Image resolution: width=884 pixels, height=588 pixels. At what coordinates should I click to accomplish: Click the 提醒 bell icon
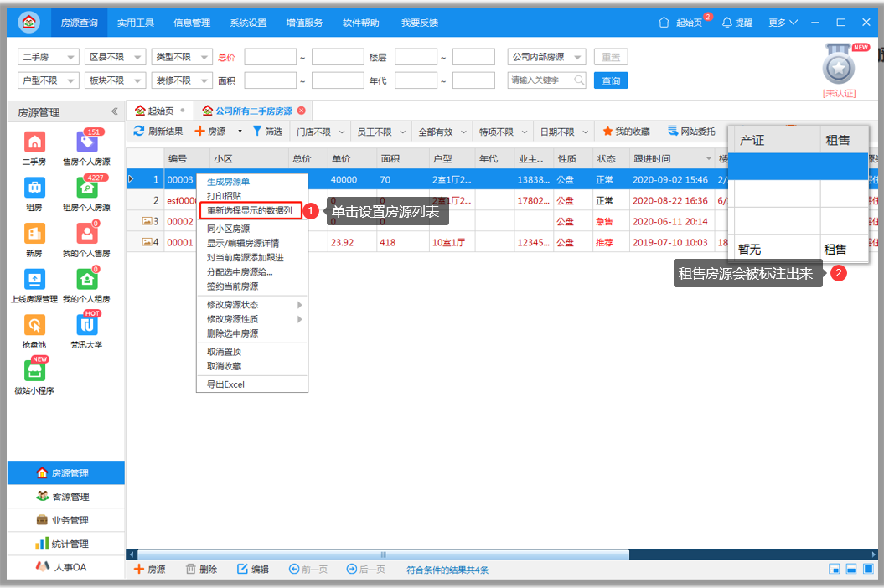tap(727, 23)
